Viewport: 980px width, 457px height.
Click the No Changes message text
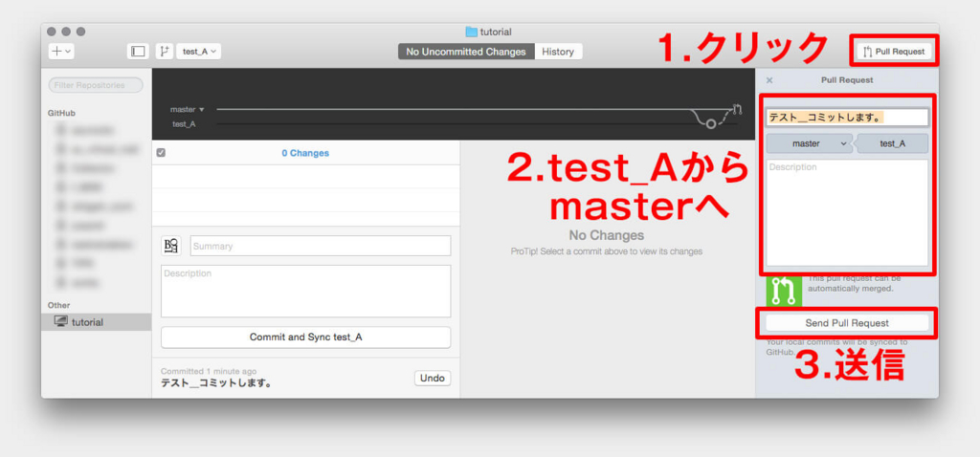click(x=606, y=235)
